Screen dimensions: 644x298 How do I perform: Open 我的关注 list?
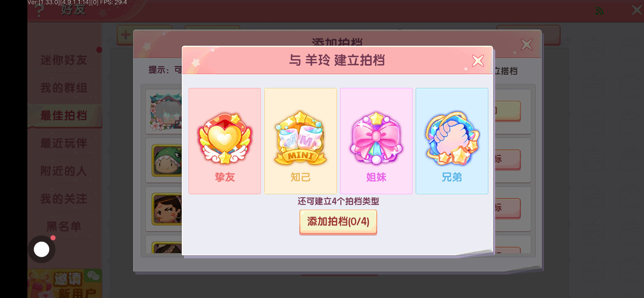(x=64, y=199)
